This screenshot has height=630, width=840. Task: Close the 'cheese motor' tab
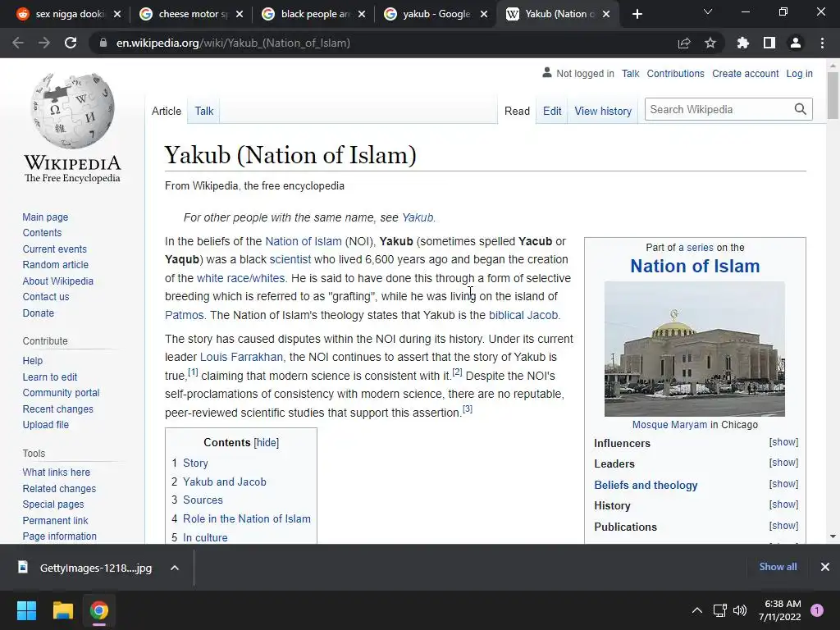240,14
